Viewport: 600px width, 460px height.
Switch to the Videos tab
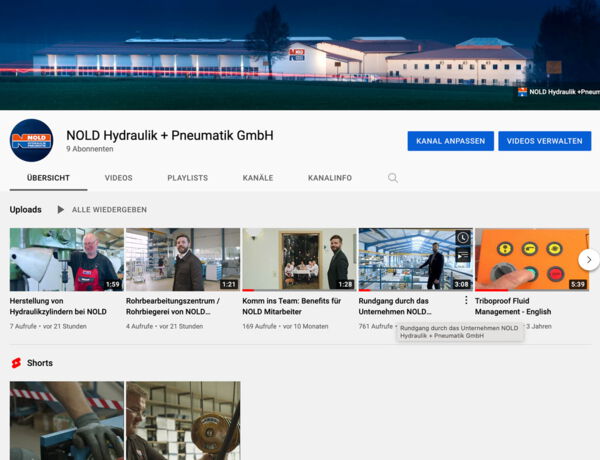(119, 178)
